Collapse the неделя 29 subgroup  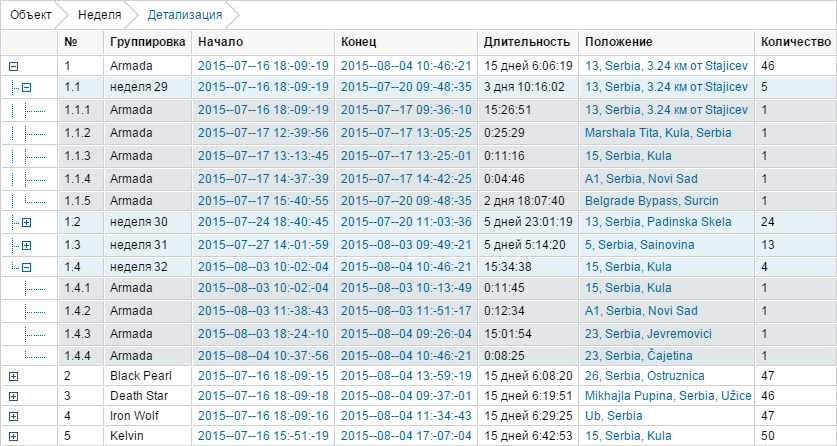[x=27, y=88]
